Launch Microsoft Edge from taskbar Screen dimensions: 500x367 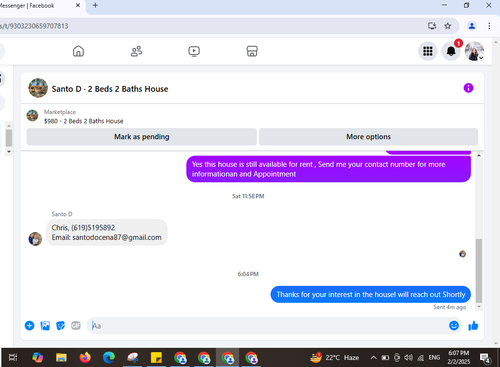tap(109, 358)
